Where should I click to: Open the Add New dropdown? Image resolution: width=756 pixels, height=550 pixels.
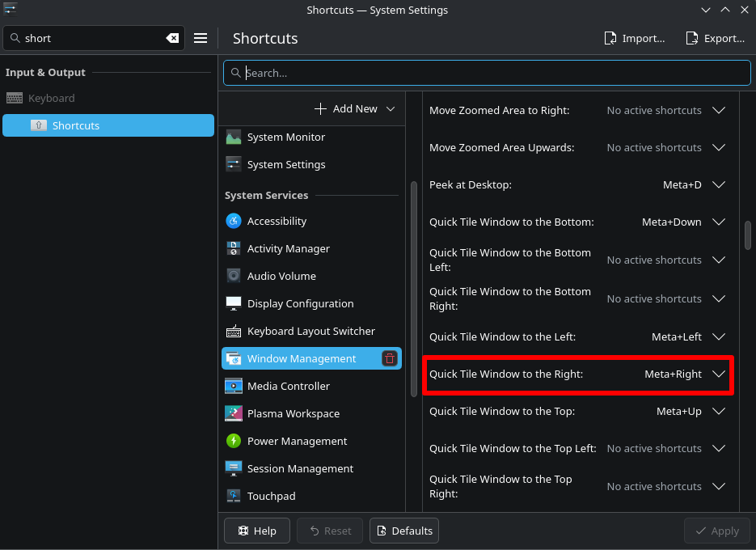354,108
